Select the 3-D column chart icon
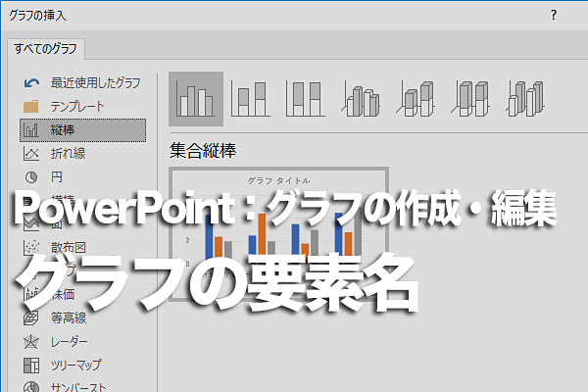This screenshot has height=392, width=588. [x=525, y=99]
